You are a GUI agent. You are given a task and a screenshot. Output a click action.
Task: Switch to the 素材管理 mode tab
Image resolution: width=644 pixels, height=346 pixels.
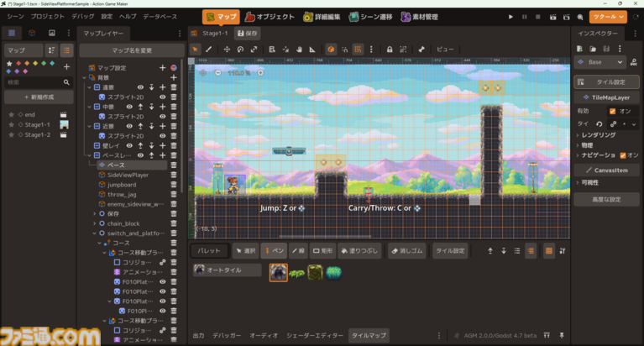tap(419, 17)
